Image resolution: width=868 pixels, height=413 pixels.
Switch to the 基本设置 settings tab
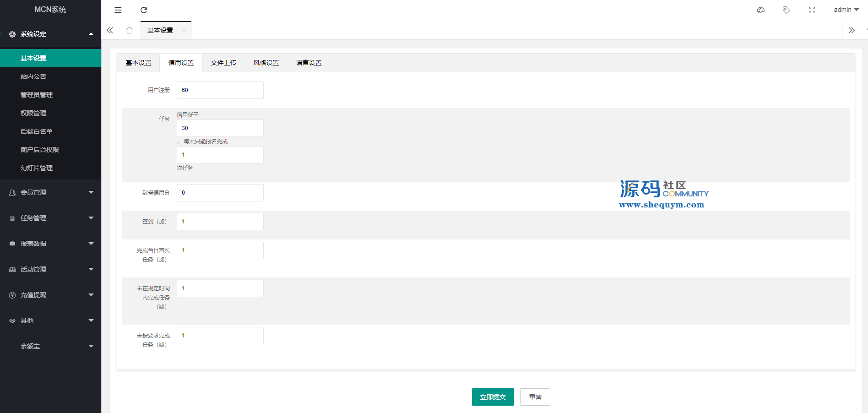click(x=138, y=63)
